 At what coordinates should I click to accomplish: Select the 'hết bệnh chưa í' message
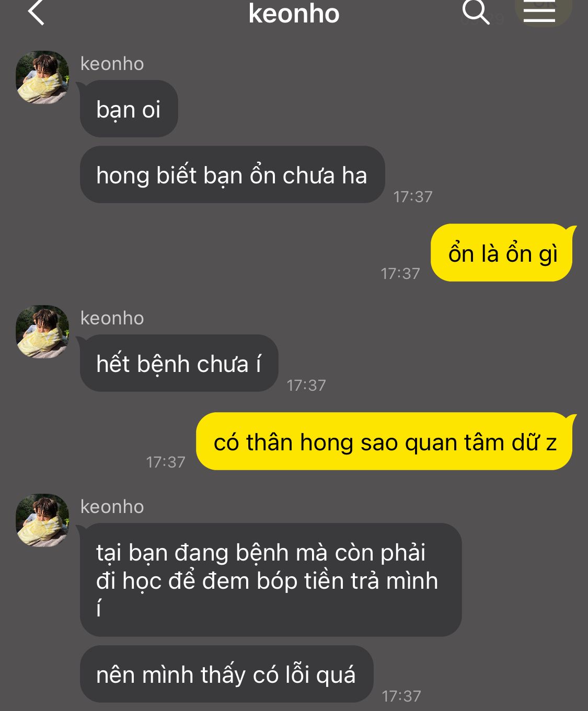pyautogui.click(x=179, y=363)
